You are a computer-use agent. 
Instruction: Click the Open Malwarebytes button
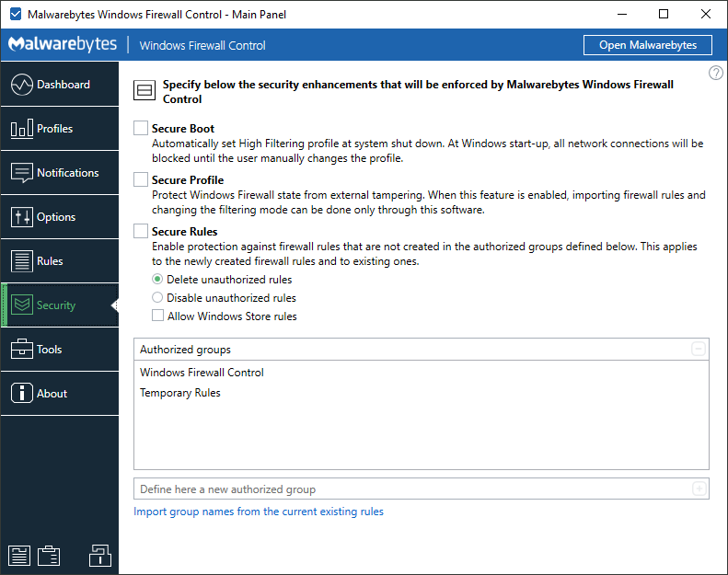coord(648,45)
